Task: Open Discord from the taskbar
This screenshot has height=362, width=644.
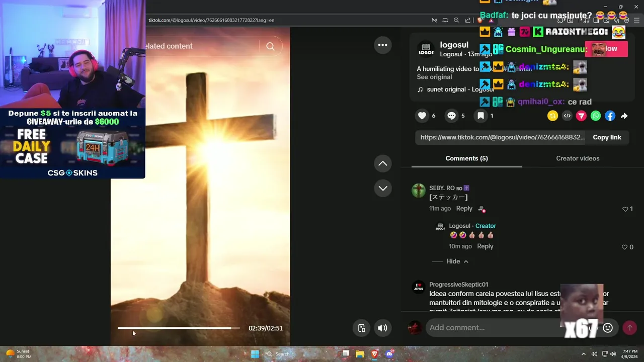Action: pyautogui.click(x=389, y=354)
